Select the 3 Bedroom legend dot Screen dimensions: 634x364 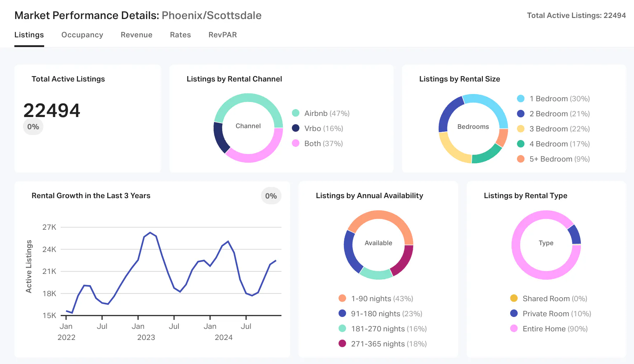[x=521, y=129]
